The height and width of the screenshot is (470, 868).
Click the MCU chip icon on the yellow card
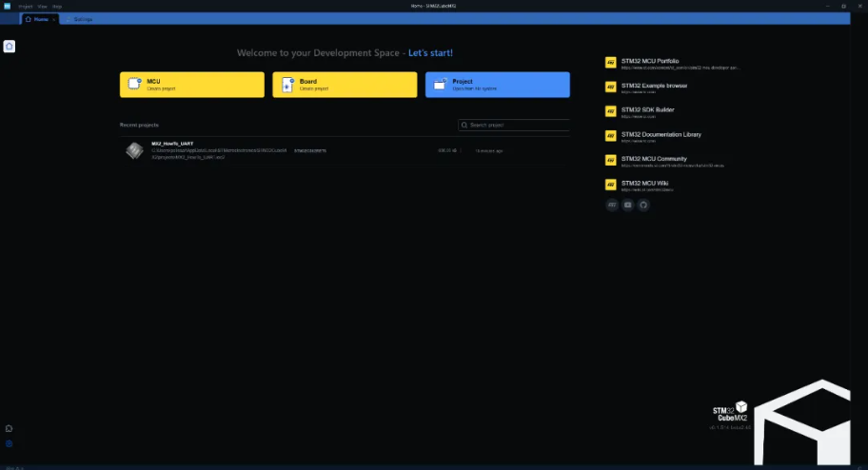[x=134, y=84]
